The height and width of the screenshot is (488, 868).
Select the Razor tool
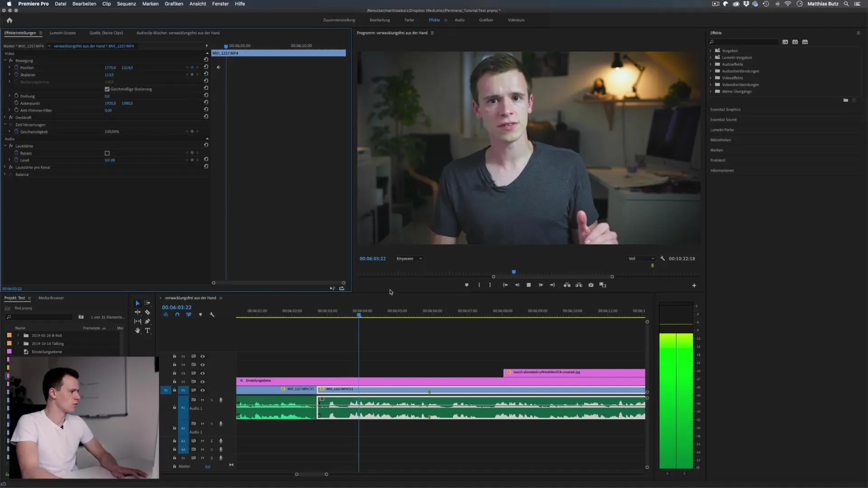(x=147, y=312)
